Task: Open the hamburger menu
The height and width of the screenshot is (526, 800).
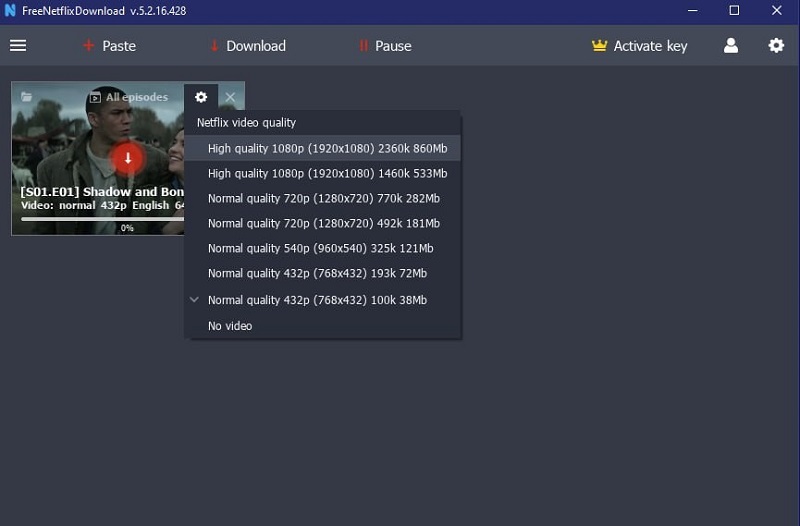Action: tap(18, 46)
